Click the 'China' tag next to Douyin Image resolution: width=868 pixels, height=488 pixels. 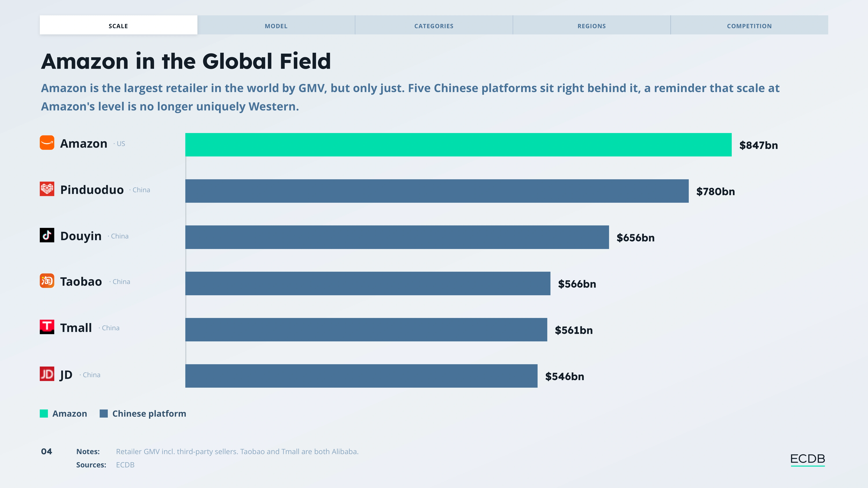click(120, 236)
